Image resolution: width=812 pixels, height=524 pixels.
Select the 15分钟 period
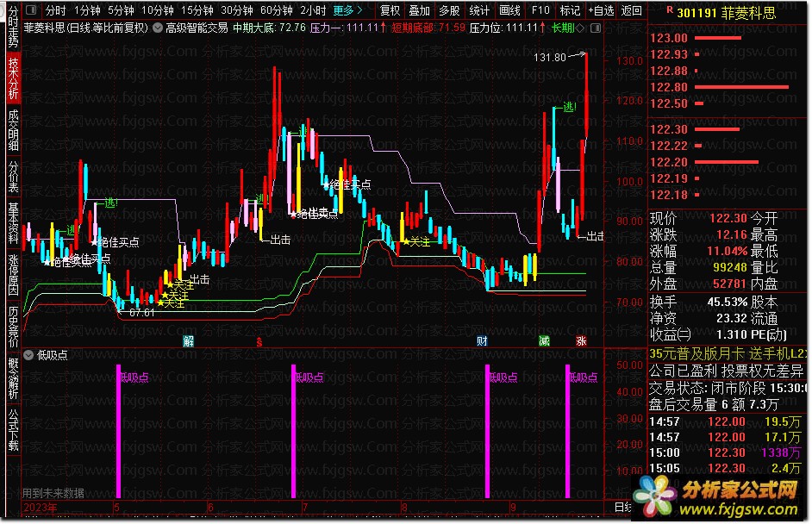coord(197,10)
